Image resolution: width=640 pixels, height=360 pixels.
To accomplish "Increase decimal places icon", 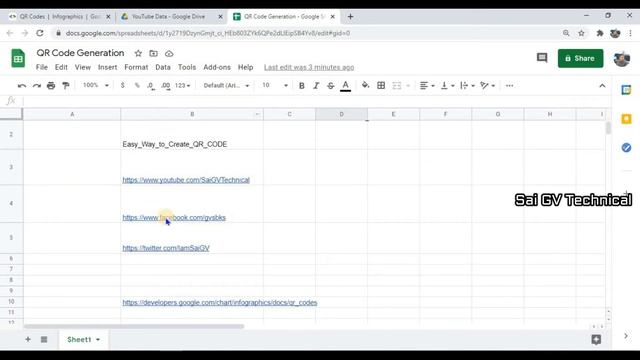I will tap(166, 86).
